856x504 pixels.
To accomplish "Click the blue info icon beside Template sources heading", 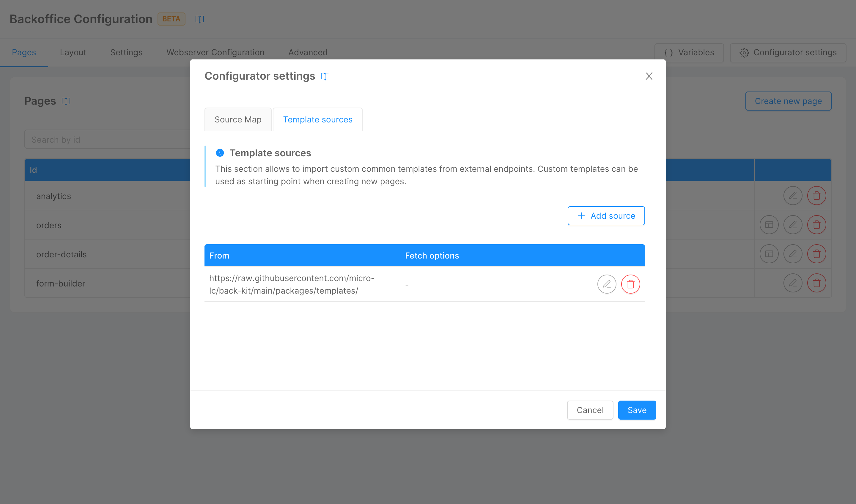I will [x=220, y=153].
